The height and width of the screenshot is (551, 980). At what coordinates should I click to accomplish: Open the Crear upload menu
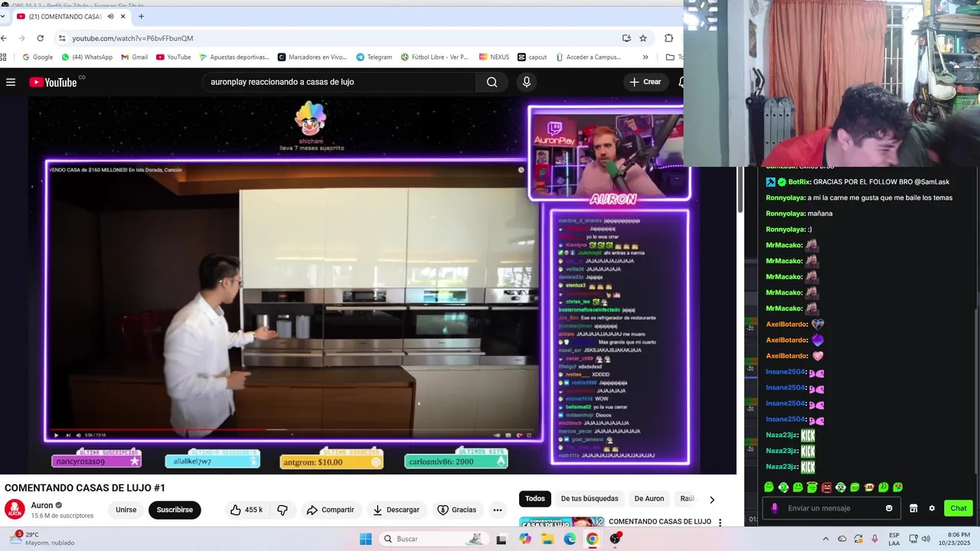point(645,82)
